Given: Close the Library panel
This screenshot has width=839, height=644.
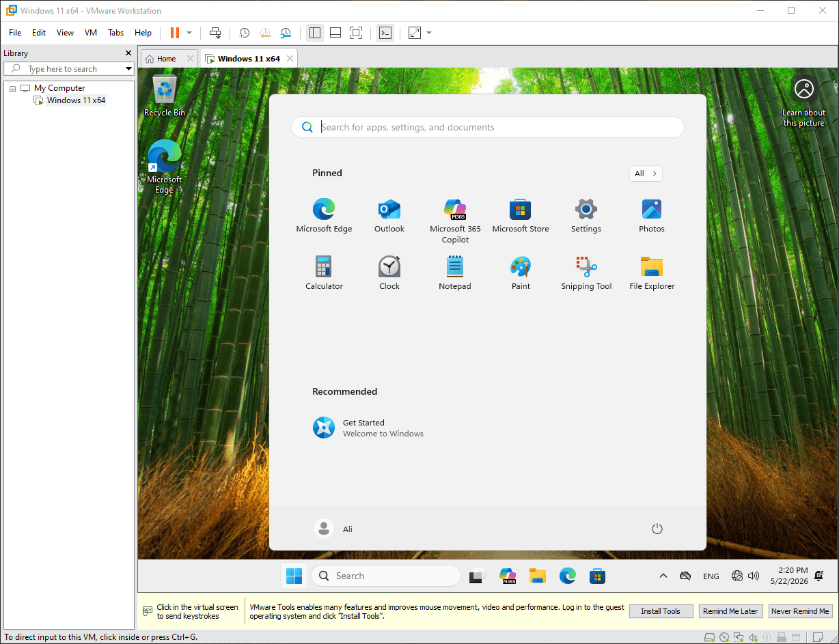Looking at the screenshot, I should tap(128, 53).
